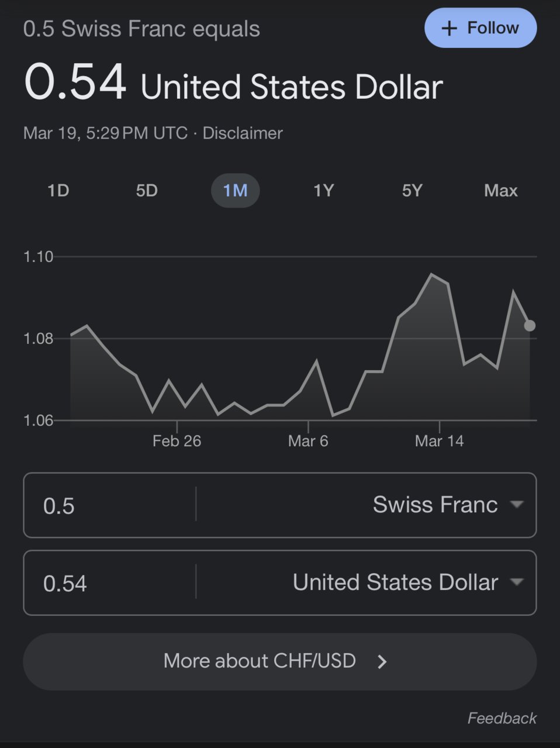
Task: Click the chevron arrow next to CHF/USD
Action: [x=382, y=662]
